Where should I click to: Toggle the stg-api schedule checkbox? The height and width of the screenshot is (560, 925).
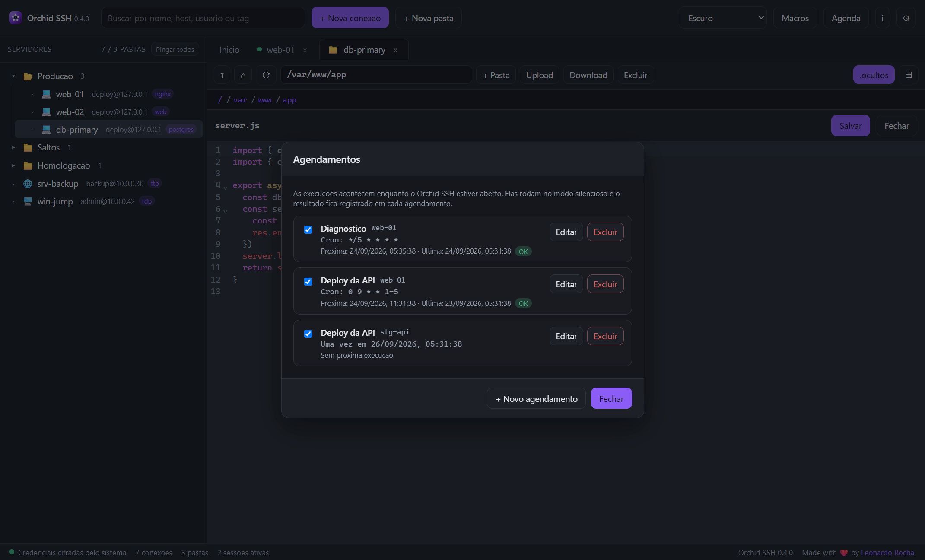click(x=308, y=334)
